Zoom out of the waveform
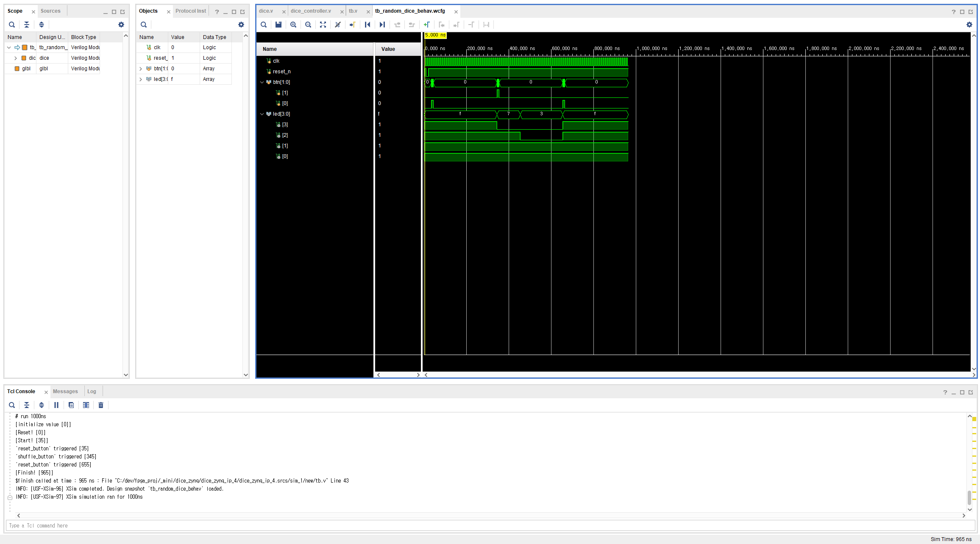Screen dimensions: 980x544 click(x=308, y=25)
